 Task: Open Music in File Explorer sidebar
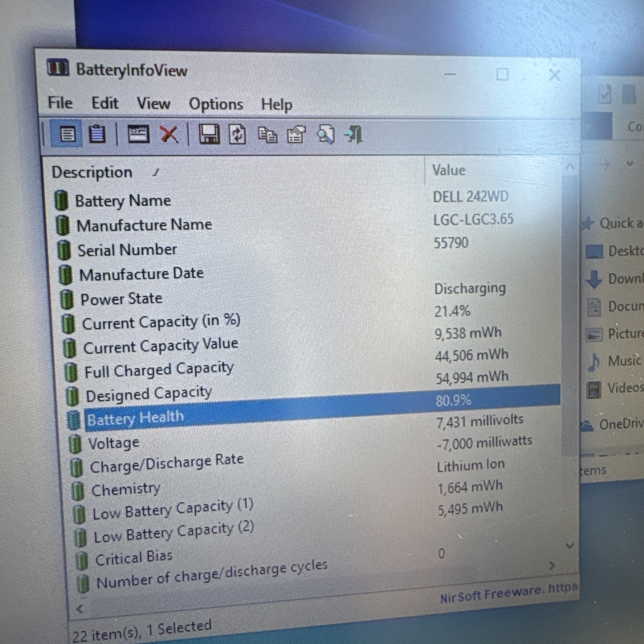615,361
